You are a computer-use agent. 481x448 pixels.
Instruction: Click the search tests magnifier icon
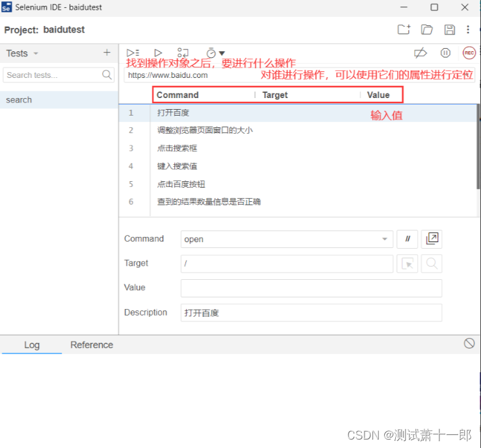[x=107, y=75]
